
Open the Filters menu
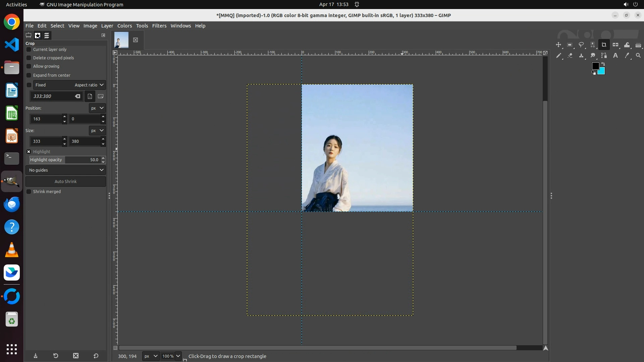(159, 26)
